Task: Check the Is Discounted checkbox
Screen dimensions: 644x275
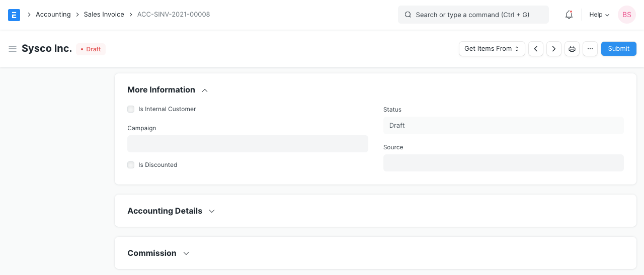Action: click(131, 165)
